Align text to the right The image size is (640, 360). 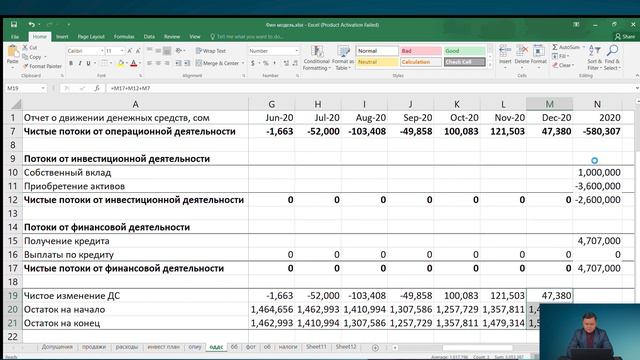pyautogui.click(x=167, y=63)
